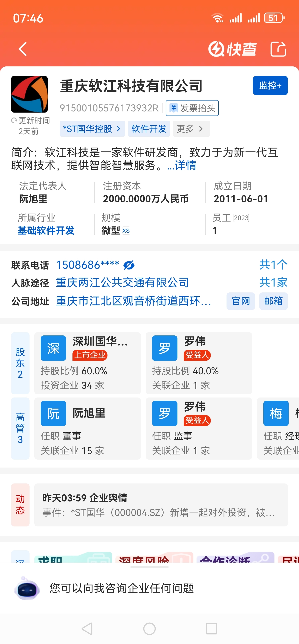The width and height of the screenshot is (299, 644).
Task: Open the company address 重庆市江北区观音桥街道
Action: click(134, 301)
